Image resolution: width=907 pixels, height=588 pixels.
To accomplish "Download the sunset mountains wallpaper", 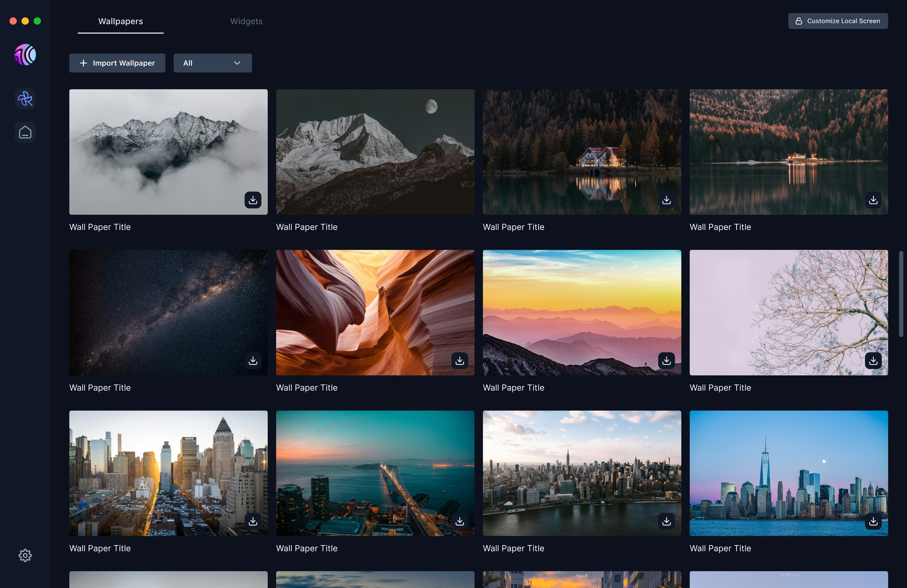I will pyautogui.click(x=666, y=361).
